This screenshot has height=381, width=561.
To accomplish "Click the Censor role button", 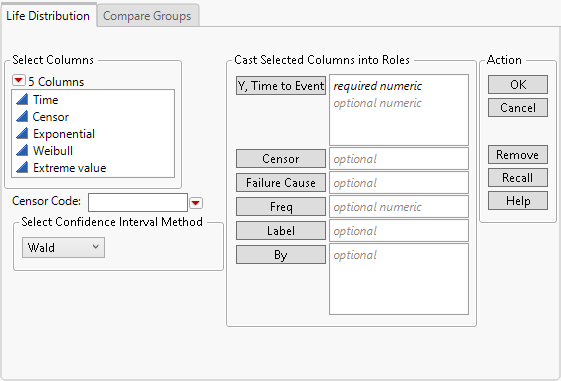I will [281, 158].
